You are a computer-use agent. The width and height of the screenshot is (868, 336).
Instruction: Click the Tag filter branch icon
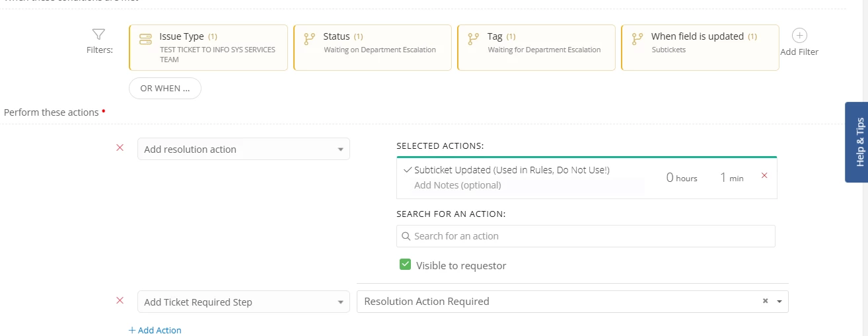(473, 39)
